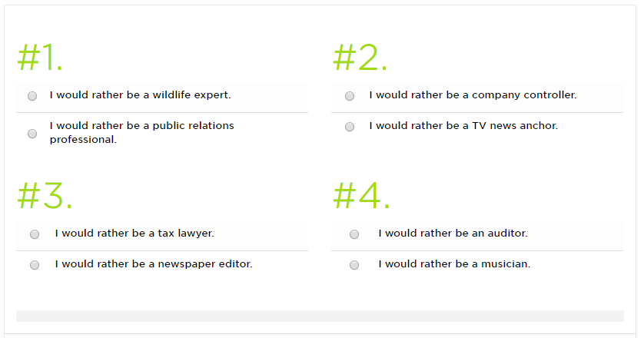This screenshot has height=338, width=644.
Task: Mark the newspaper editor radio option
Action: tap(35, 265)
